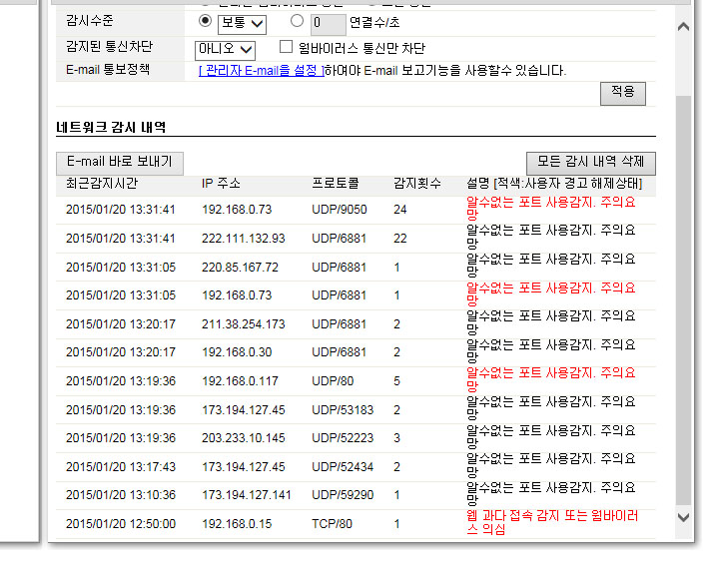Click the vertical scrollbar thumb
The width and height of the screenshot is (728, 578).
(683, 300)
